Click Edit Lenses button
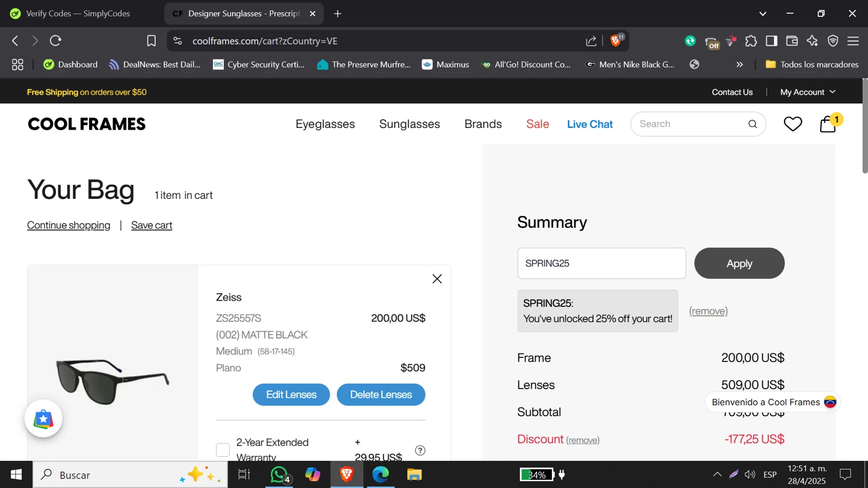Image resolution: width=868 pixels, height=488 pixels. (x=291, y=395)
